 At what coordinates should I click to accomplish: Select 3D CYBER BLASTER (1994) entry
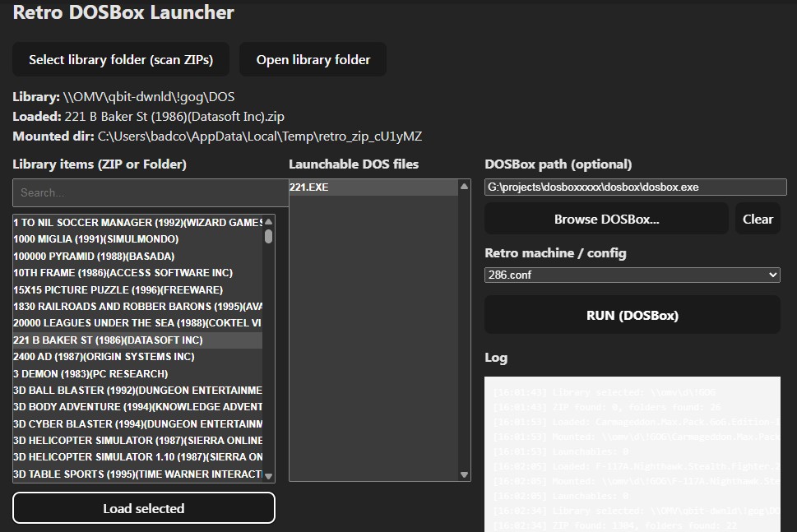pos(137,423)
